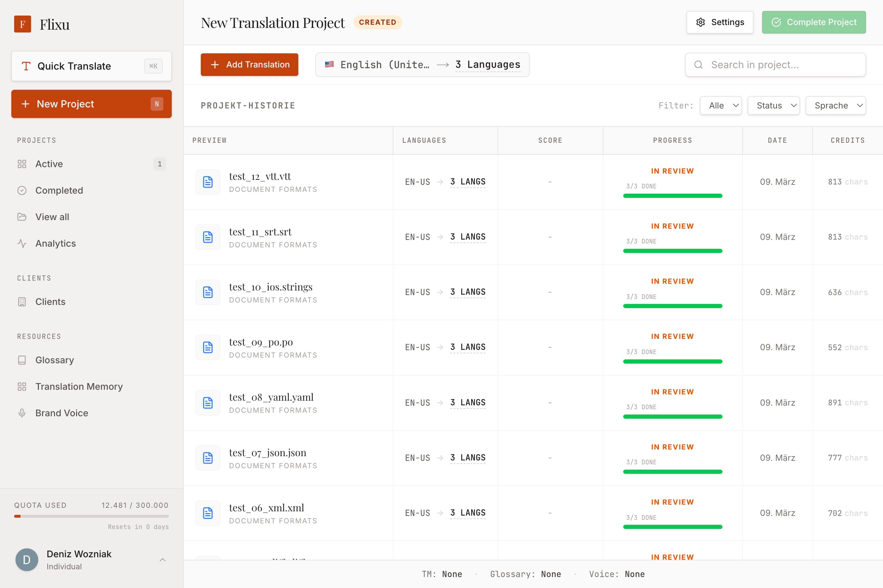Open Settings with gear icon

[719, 23]
